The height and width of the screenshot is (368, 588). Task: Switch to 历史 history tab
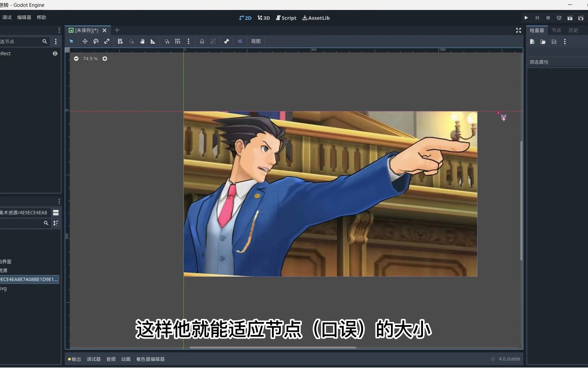573,30
